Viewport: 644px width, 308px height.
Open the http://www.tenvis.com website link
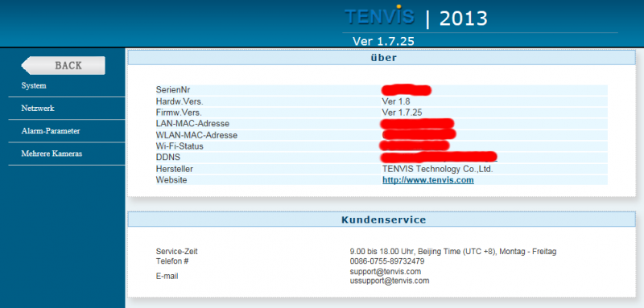428,180
